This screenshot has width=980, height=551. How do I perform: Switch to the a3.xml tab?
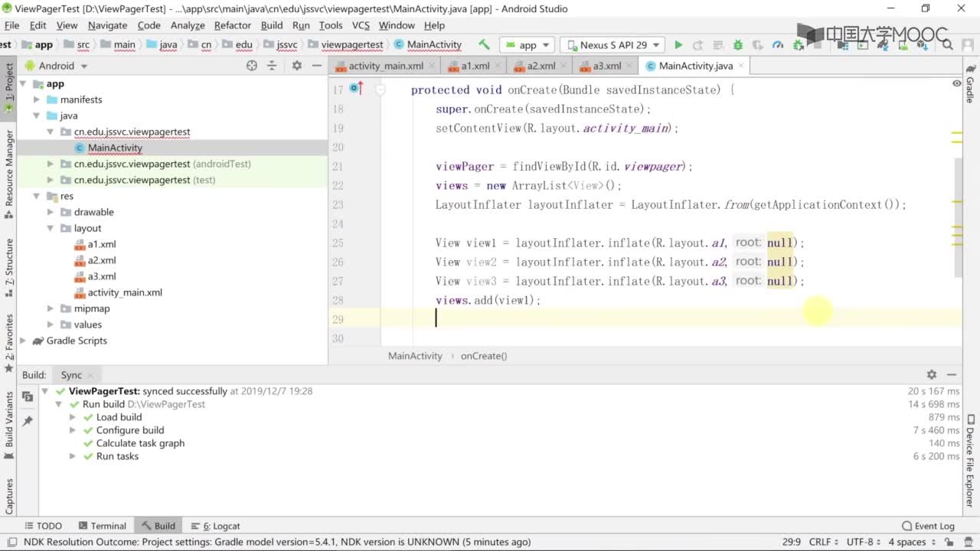coord(606,66)
